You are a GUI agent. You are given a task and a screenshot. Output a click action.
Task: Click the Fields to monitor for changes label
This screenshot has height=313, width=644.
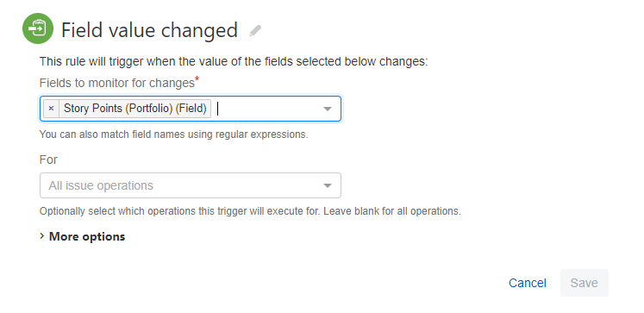point(117,83)
